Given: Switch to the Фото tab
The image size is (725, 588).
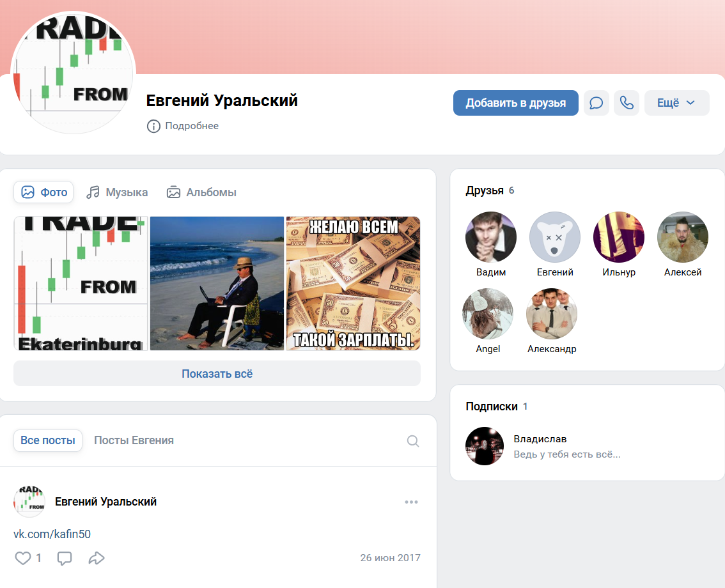Looking at the screenshot, I should [44, 192].
